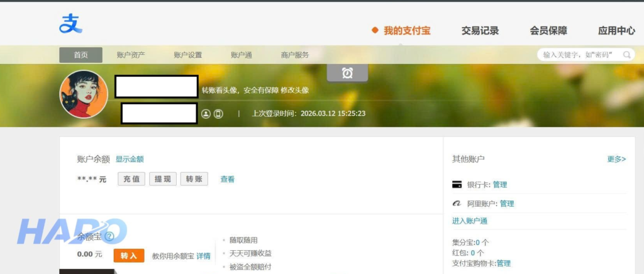Click the bank card icon
Image resolution: width=644 pixels, height=274 pixels.
click(457, 185)
